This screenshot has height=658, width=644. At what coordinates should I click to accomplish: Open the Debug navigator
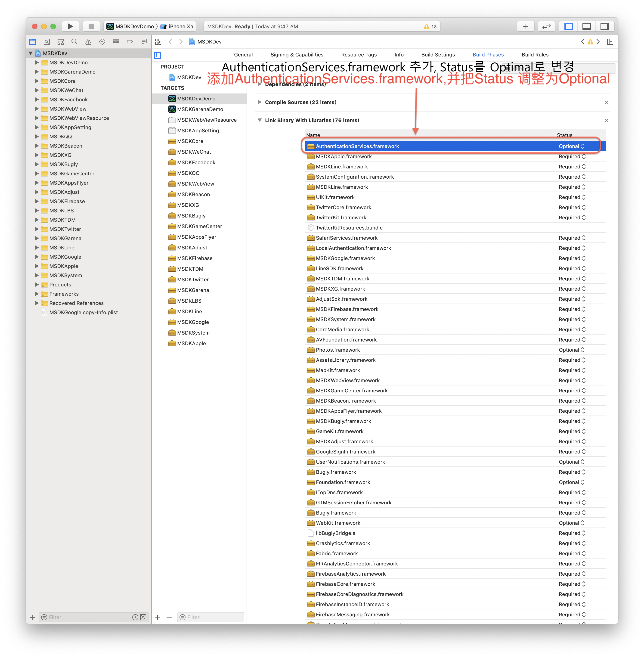(x=116, y=42)
